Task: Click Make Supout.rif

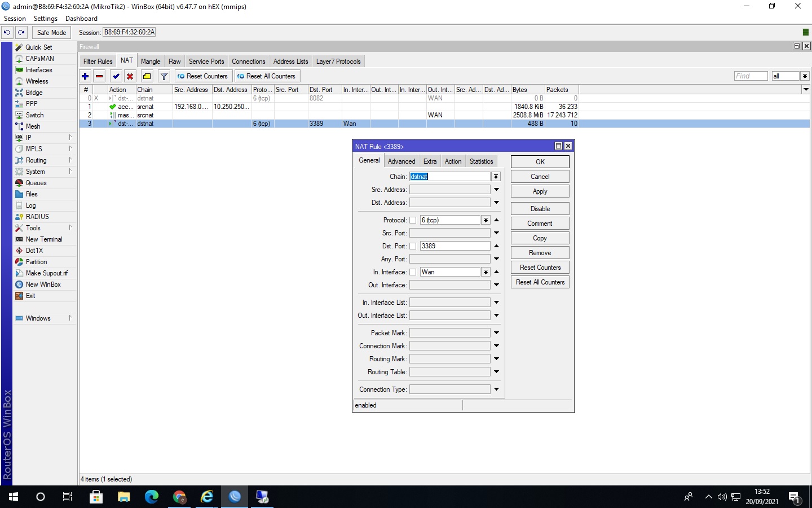Action: 47,273
